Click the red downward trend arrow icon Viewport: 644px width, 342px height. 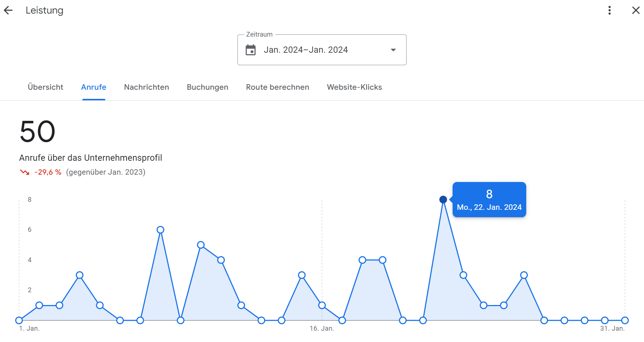point(25,172)
